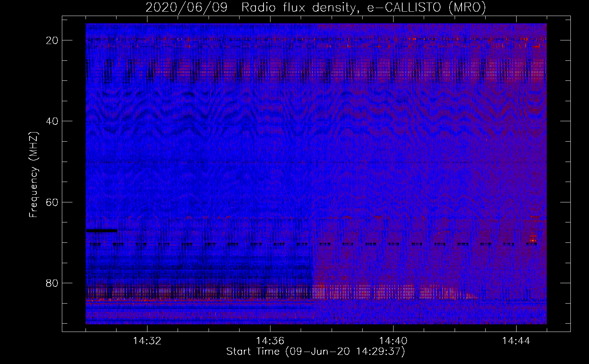
Task: Click the 'Start Time (09-Jun-20 14:29:37)' axis label
Action: (x=316, y=352)
